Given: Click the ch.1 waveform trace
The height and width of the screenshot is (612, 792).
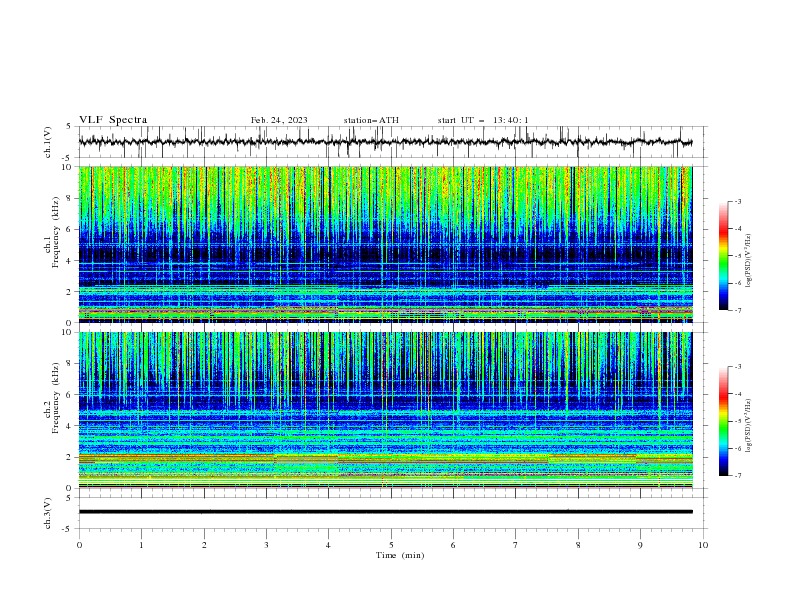Looking at the screenshot, I should (385, 142).
